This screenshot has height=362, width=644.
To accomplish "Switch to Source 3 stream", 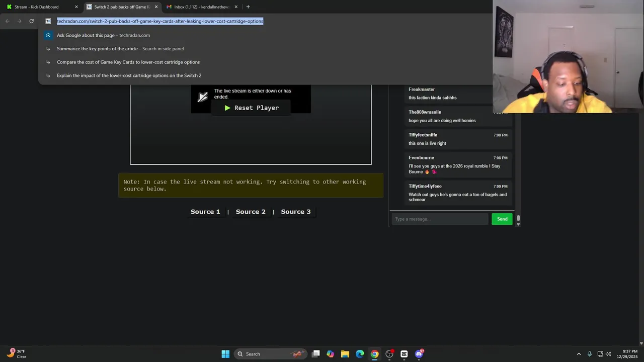I will click(x=296, y=212).
